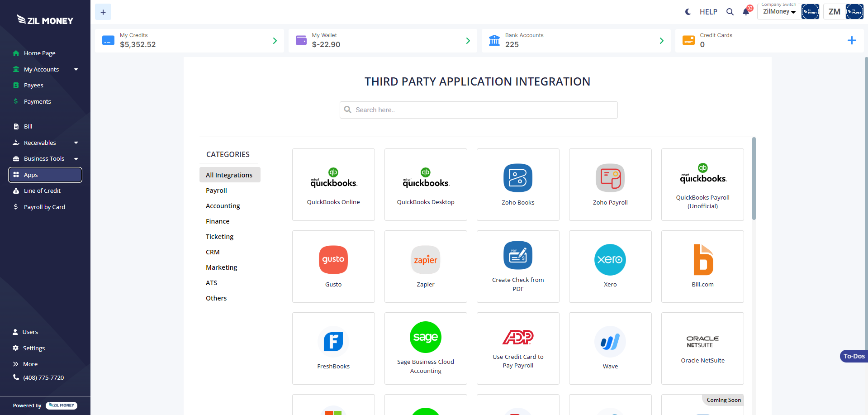Image resolution: width=868 pixels, height=415 pixels.
Task: Filter by Ticketing category
Action: point(219,237)
